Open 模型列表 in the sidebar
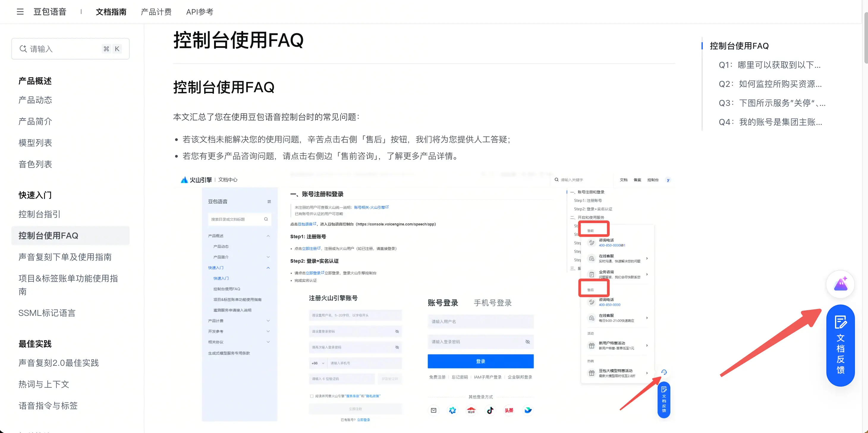The image size is (868, 433). click(x=35, y=143)
